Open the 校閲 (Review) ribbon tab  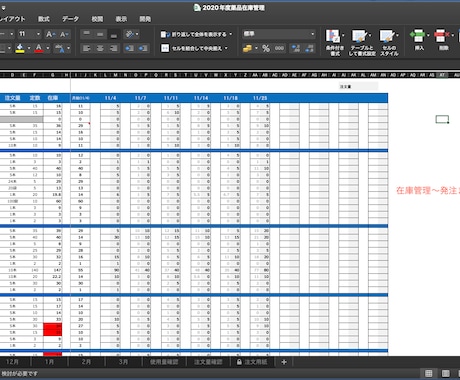tap(97, 19)
